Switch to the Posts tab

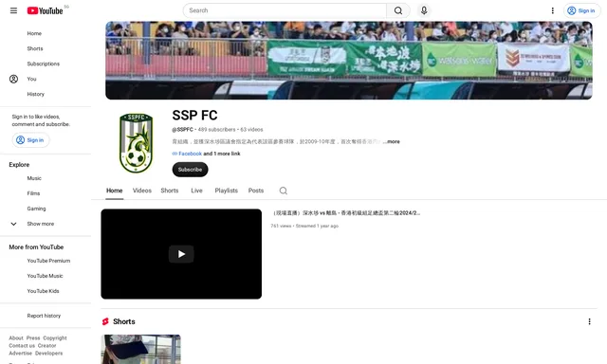click(x=256, y=191)
